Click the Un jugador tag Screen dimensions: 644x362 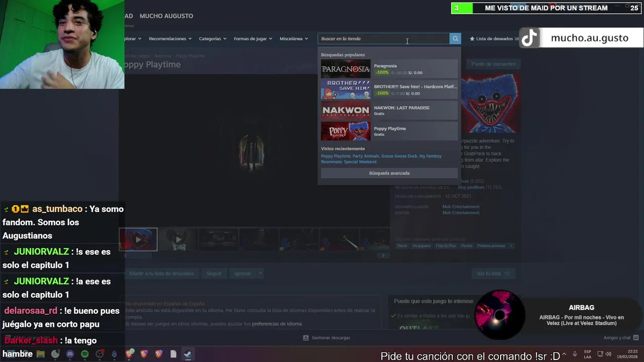click(x=421, y=246)
